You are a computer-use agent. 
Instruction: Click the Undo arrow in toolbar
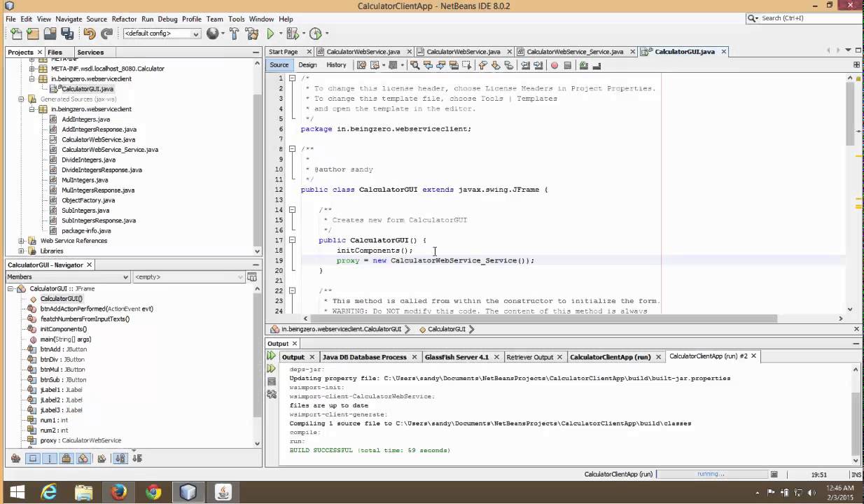90,33
